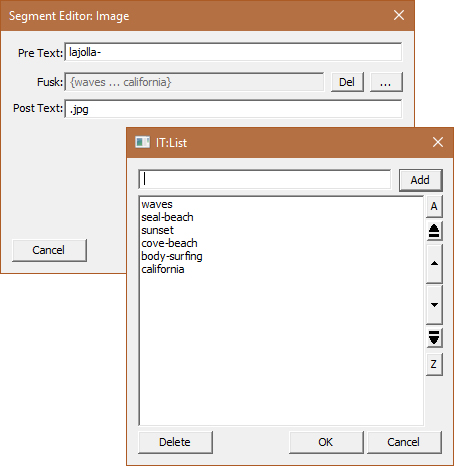
Task: Remove the fusk with Del button
Action: (x=347, y=82)
